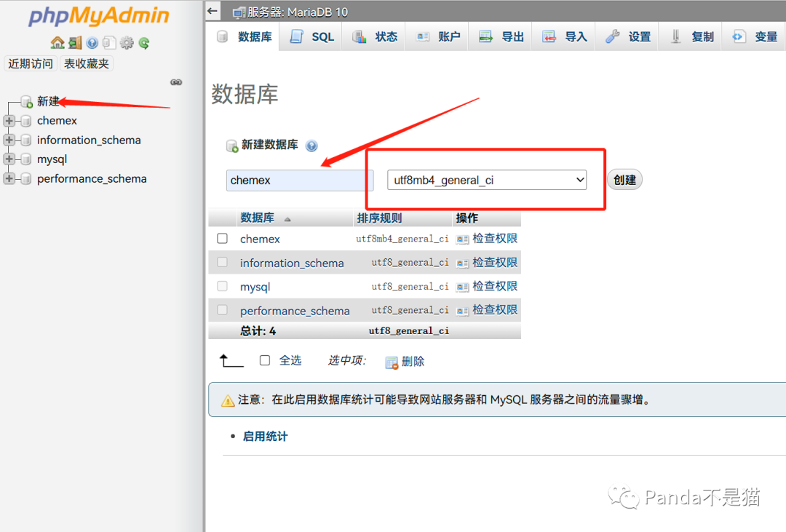The width and height of the screenshot is (786, 532).
Task: Open the 账户 tab
Action: tap(438, 36)
